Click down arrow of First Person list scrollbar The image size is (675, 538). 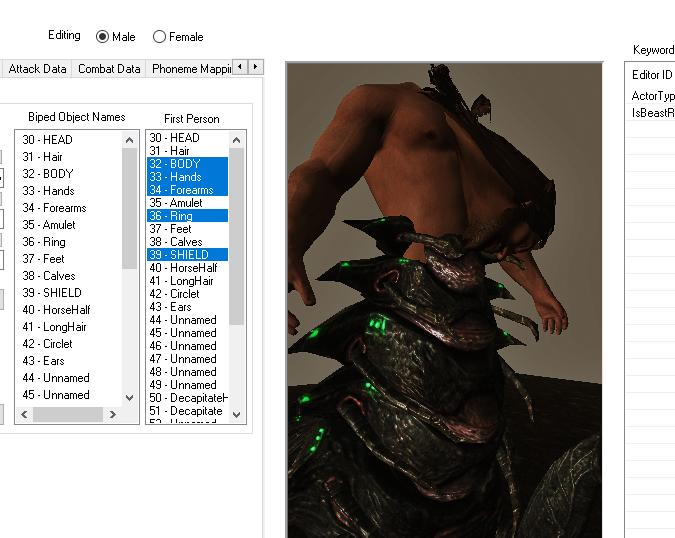pos(236,414)
